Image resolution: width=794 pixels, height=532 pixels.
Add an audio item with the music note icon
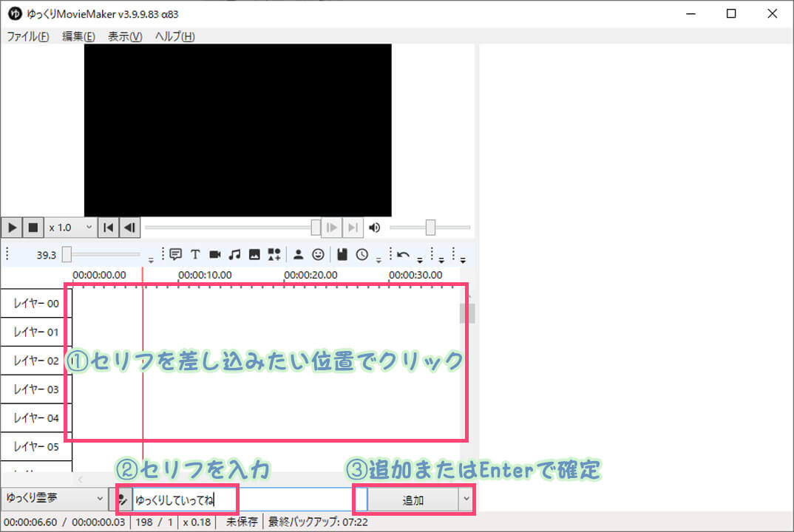(234, 254)
